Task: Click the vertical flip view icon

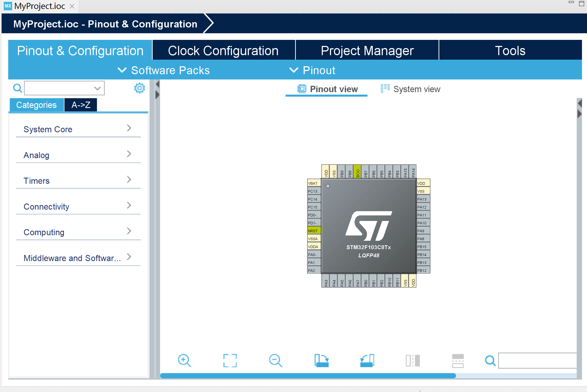Action: [413, 360]
